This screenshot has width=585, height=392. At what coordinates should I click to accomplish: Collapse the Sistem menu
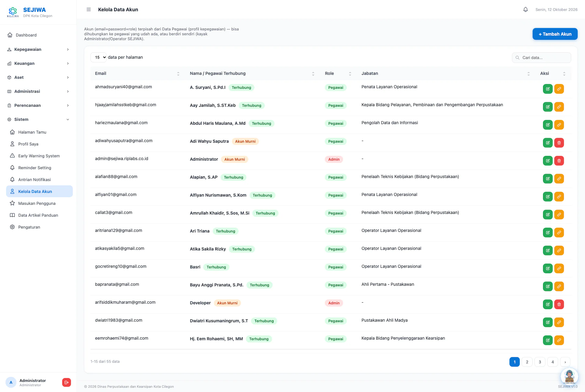pyautogui.click(x=38, y=119)
